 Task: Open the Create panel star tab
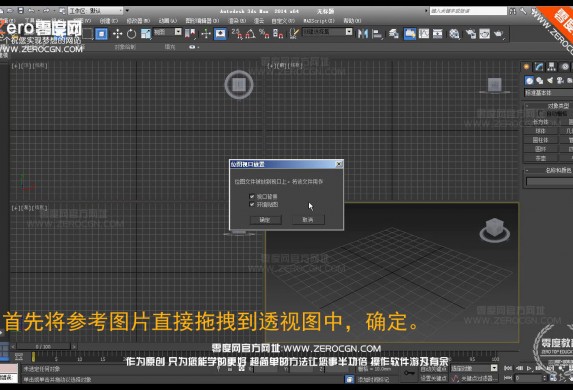click(526, 67)
